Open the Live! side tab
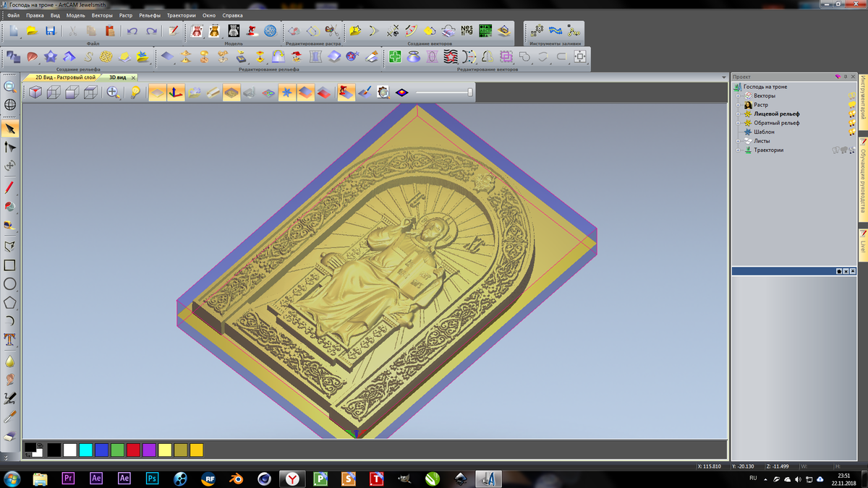This screenshot has height=488, width=868. pos(863,244)
